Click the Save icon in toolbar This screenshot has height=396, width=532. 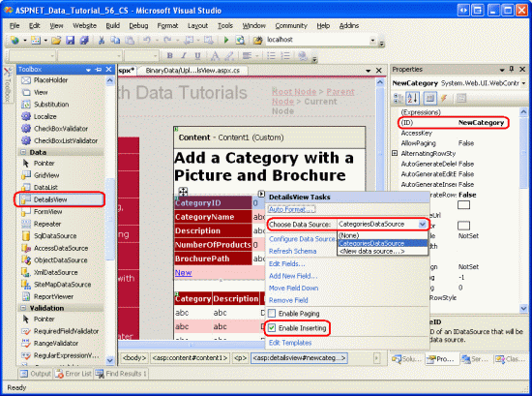click(70, 40)
